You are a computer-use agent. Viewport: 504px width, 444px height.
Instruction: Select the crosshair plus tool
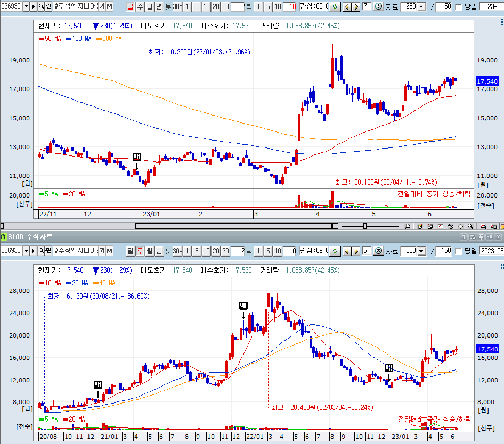click(461, 226)
